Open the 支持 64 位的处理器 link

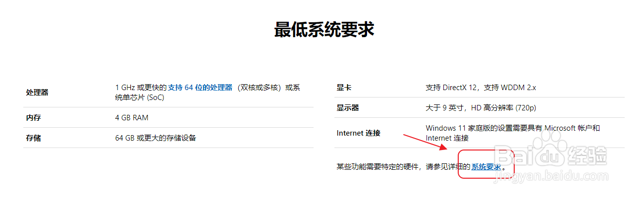click(x=200, y=88)
